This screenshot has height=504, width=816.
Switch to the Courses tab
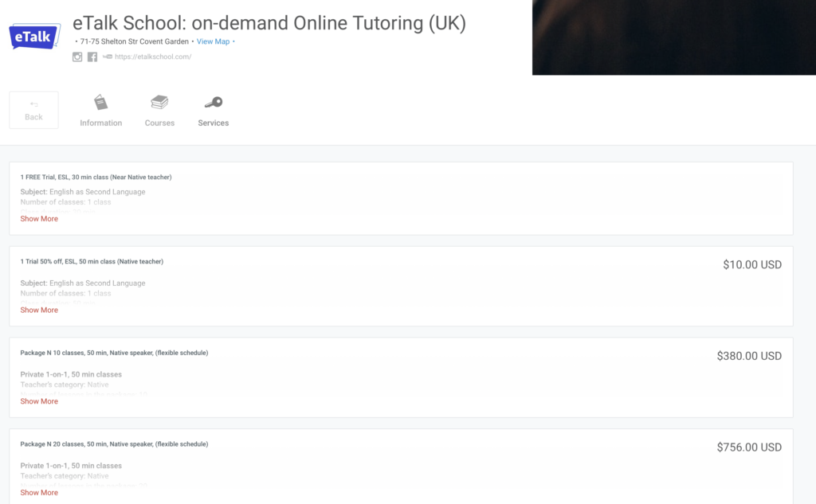pos(159,123)
